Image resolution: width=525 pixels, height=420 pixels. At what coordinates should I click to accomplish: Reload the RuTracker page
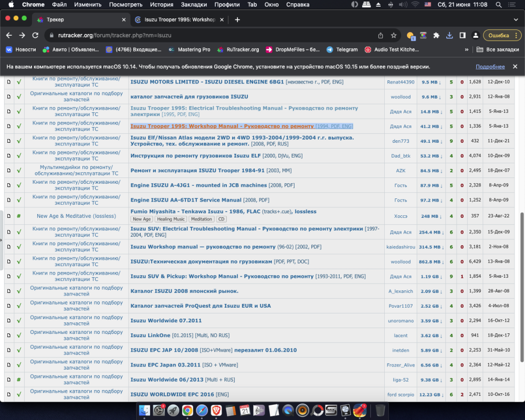(x=35, y=35)
